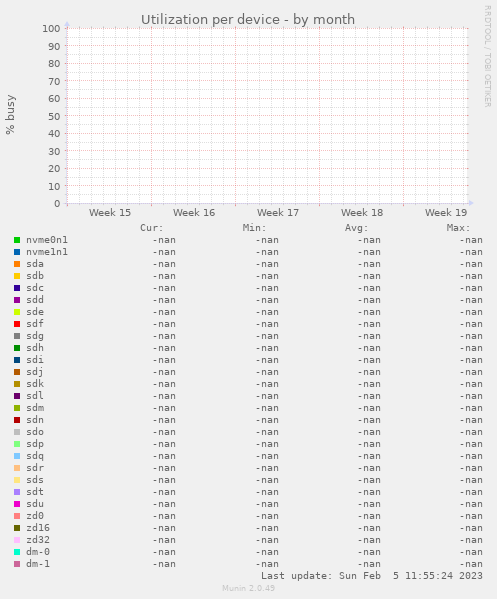497x599 pixels.
Task: Pick the dark purple sdl legend swatch
Action: (17, 396)
